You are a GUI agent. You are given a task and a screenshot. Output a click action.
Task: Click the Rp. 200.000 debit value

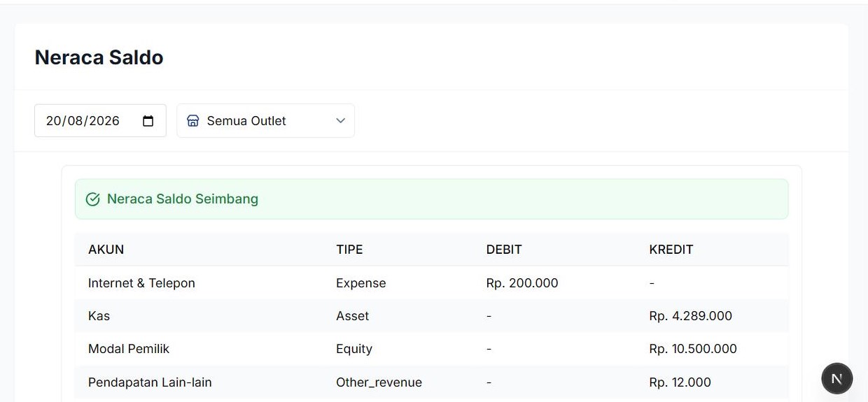click(x=522, y=283)
